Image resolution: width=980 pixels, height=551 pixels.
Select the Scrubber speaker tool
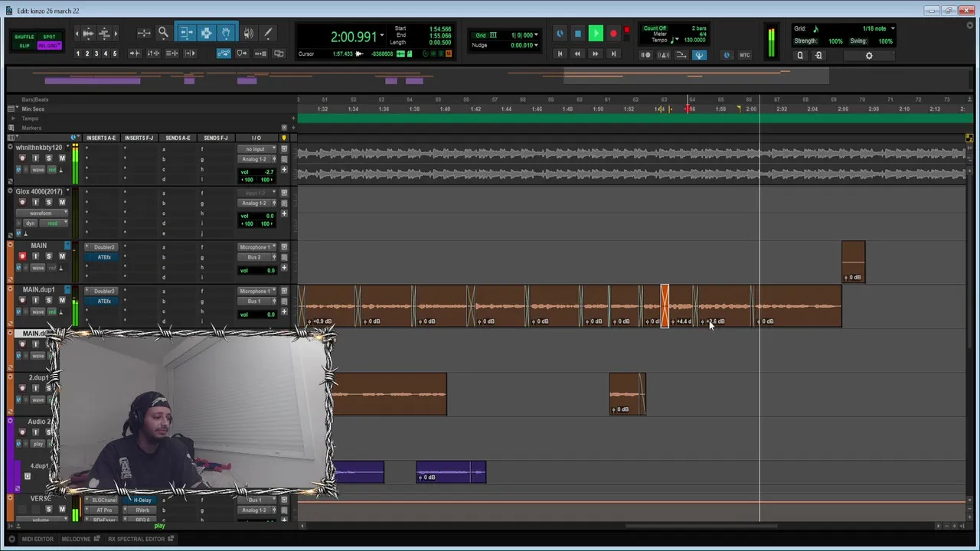point(248,33)
